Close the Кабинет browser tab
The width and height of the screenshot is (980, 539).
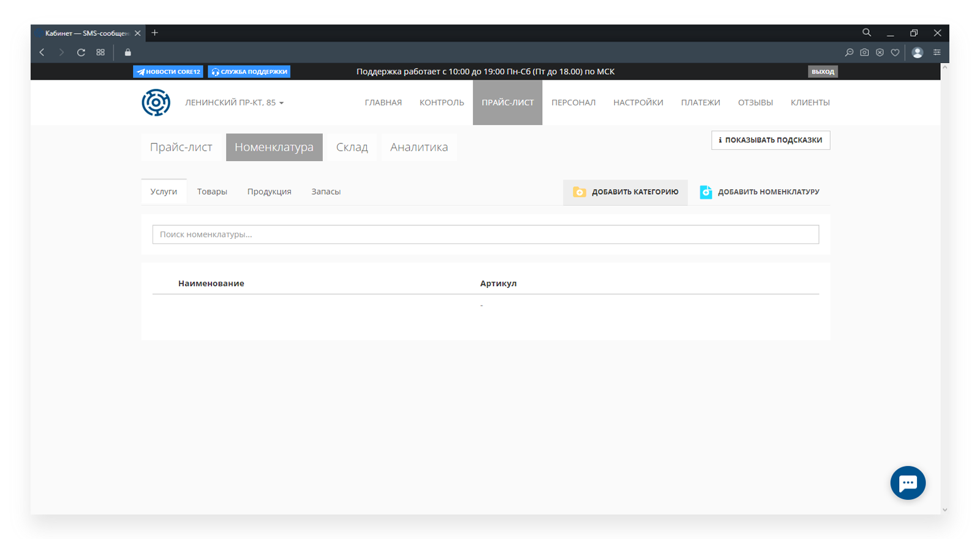138,33
